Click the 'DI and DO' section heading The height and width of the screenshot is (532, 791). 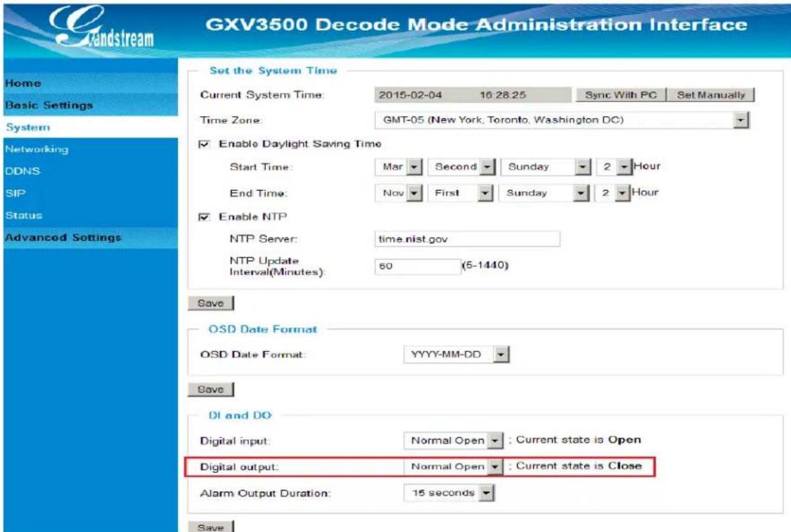(x=240, y=415)
